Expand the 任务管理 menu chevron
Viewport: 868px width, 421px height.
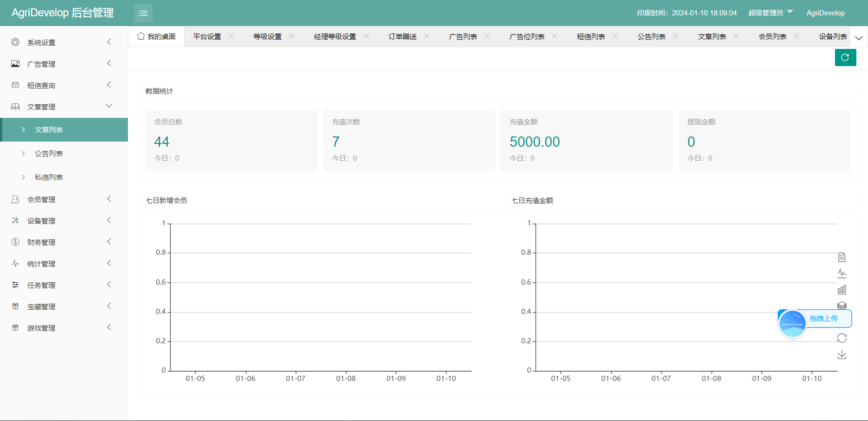point(109,285)
